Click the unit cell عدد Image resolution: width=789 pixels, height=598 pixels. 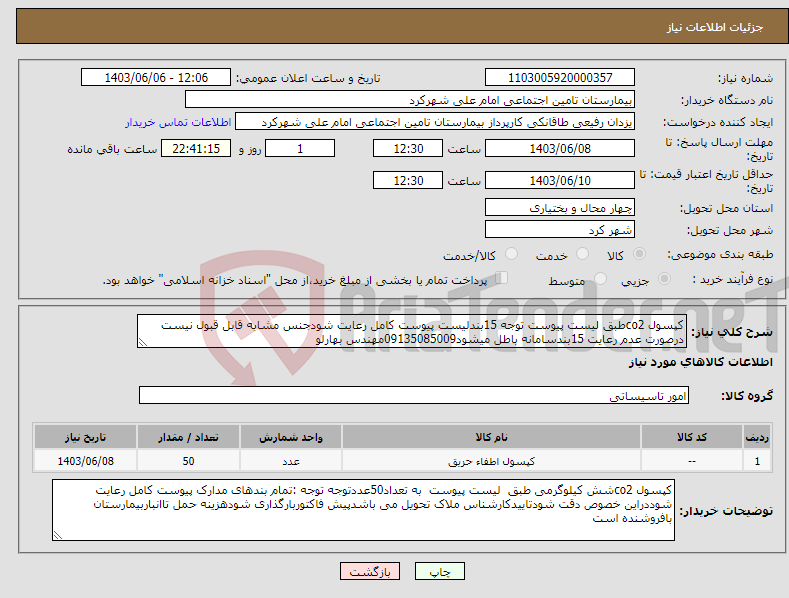(x=291, y=461)
